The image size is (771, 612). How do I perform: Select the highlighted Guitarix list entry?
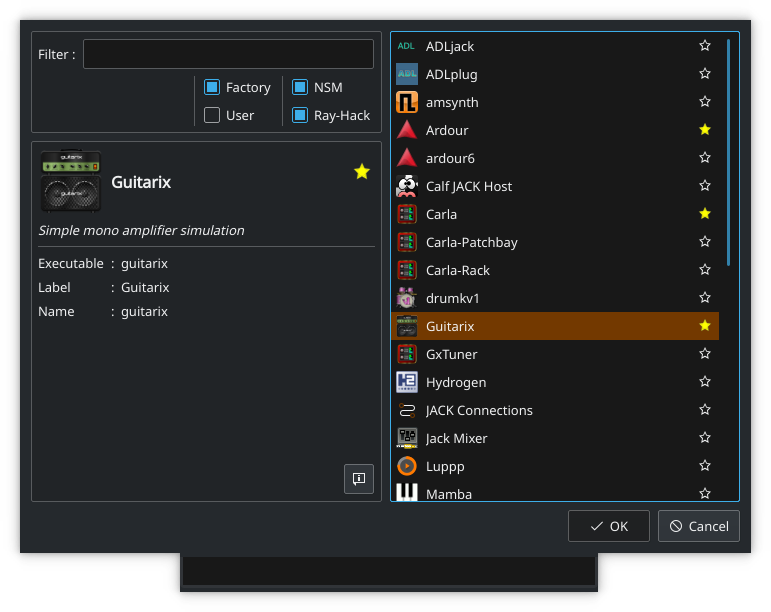[x=555, y=326]
